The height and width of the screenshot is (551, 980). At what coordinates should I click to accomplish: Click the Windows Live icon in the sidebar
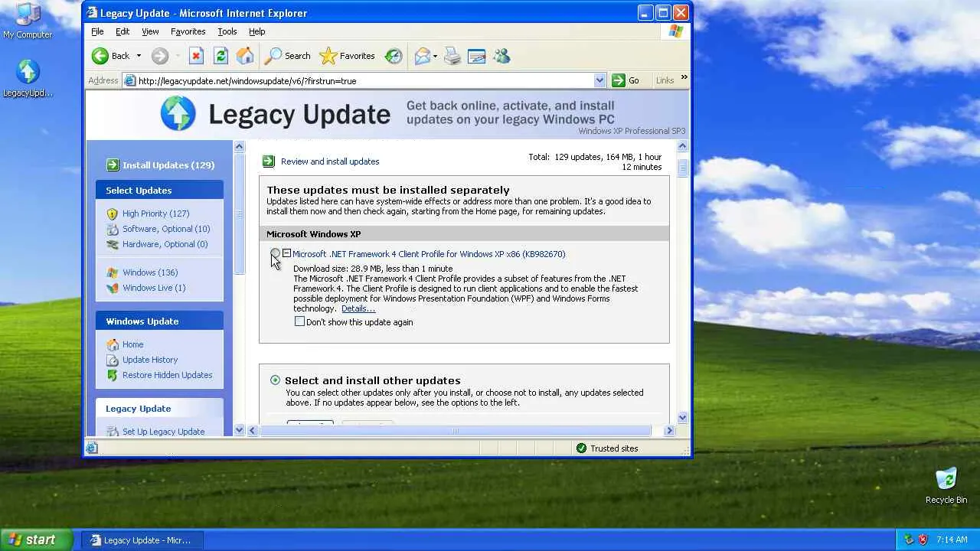pyautogui.click(x=113, y=288)
